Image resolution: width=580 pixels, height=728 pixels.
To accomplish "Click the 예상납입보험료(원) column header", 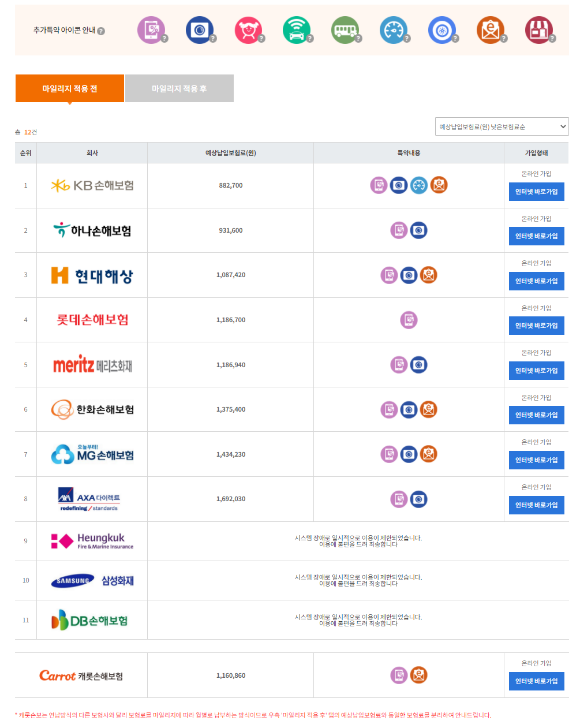I will click(x=231, y=153).
